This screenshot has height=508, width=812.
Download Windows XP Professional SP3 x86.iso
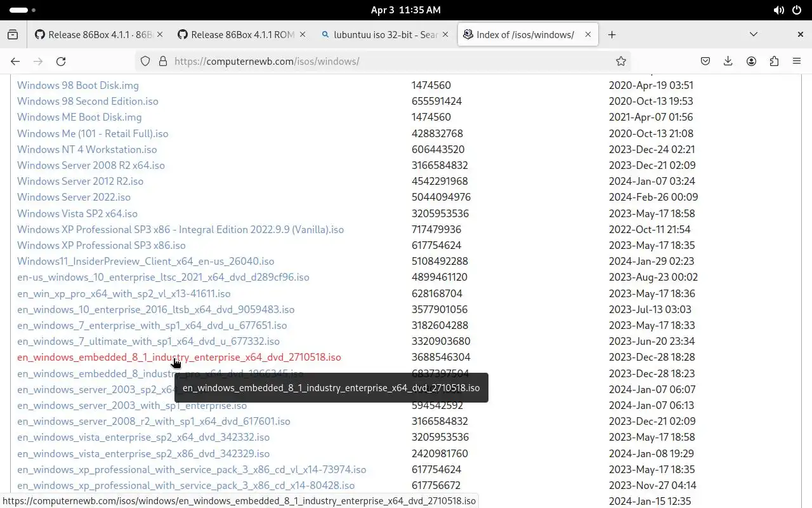point(101,245)
